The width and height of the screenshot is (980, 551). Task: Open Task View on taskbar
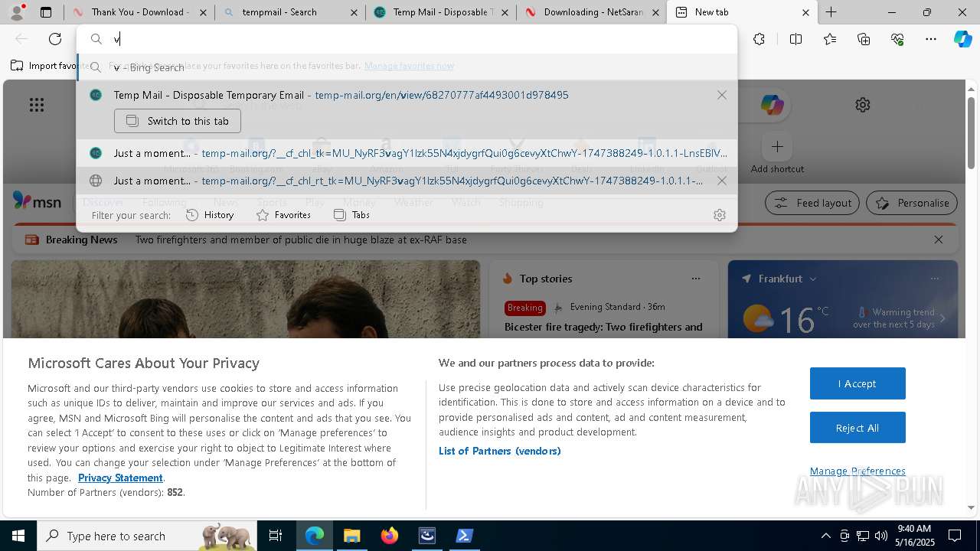276,536
